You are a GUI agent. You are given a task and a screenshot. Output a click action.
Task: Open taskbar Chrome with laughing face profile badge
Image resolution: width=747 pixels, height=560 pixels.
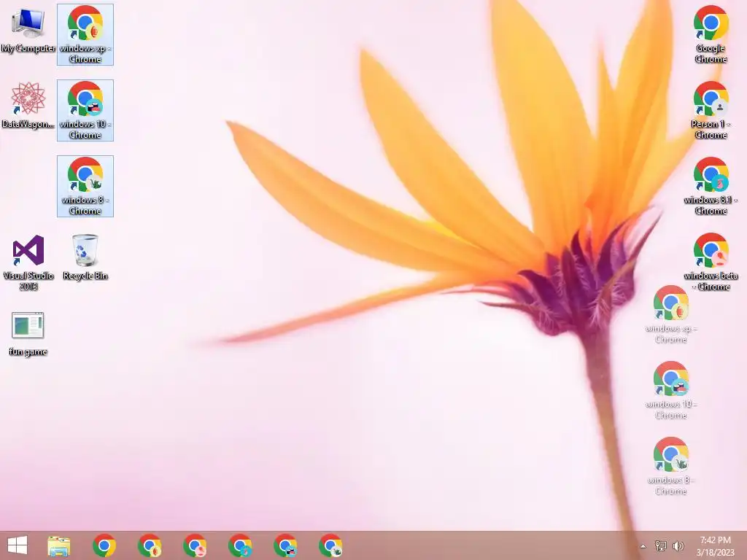pos(285,545)
